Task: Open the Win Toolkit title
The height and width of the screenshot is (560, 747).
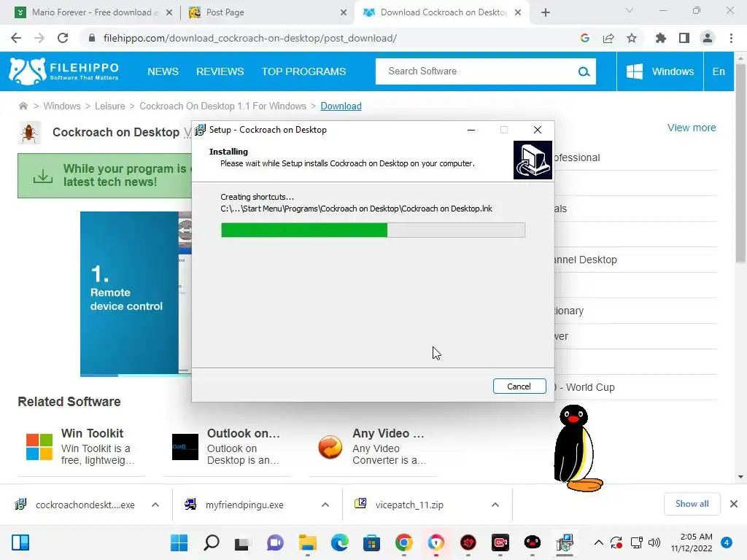Action: tap(92, 433)
